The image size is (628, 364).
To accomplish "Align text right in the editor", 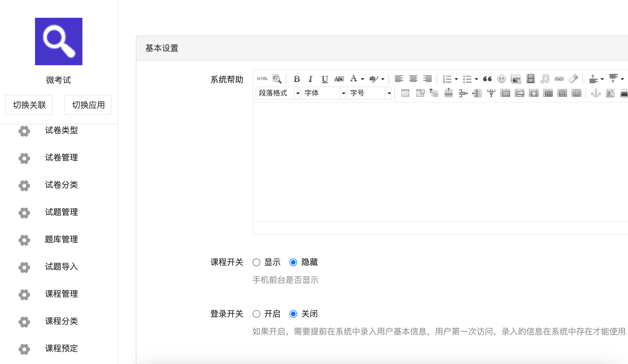I will (427, 79).
